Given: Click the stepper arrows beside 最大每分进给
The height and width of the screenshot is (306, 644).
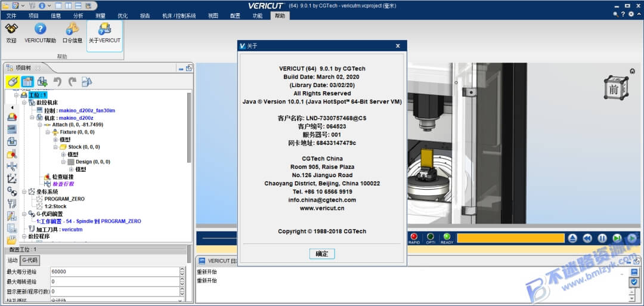Looking at the screenshot, I should click(x=182, y=272).
